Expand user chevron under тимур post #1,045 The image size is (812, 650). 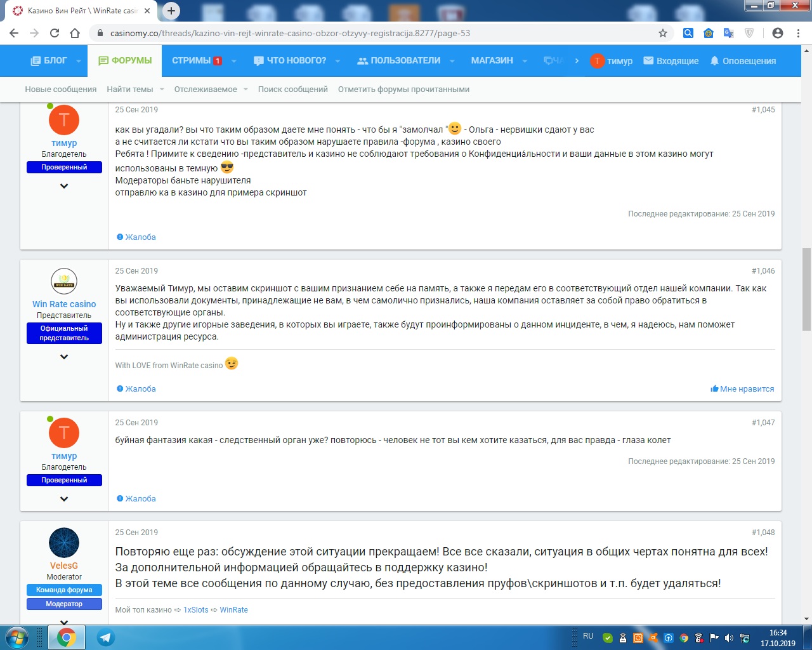(x=64, y=186)
